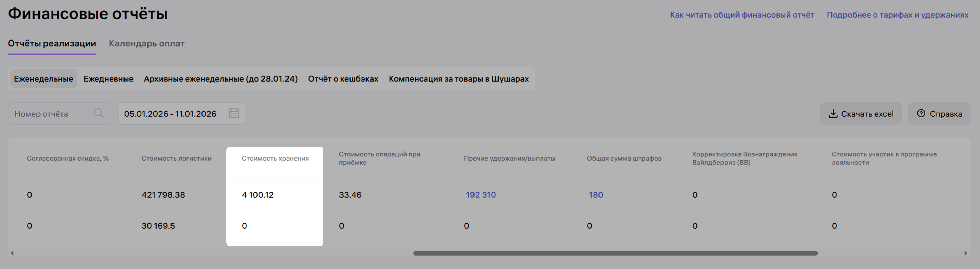
Task: Click the 180 штрафов amount link
Action: coord(596,195)
